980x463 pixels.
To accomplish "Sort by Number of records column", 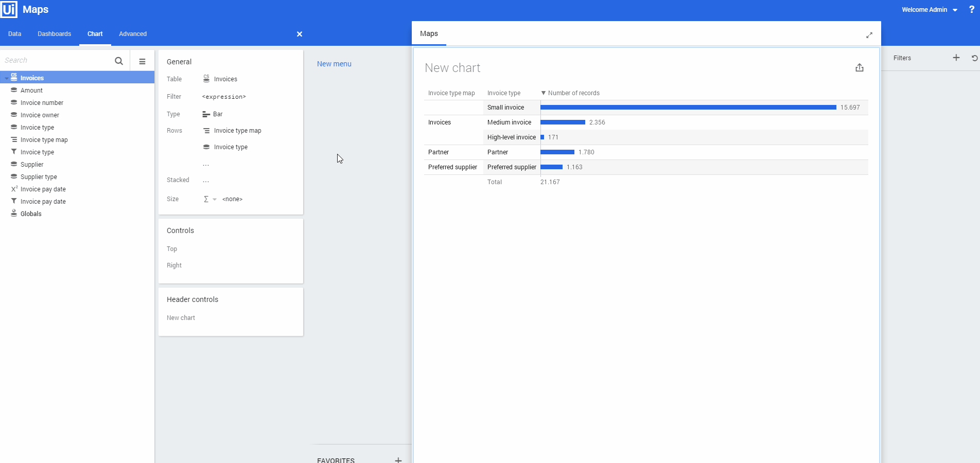I will tap(573, 93).
